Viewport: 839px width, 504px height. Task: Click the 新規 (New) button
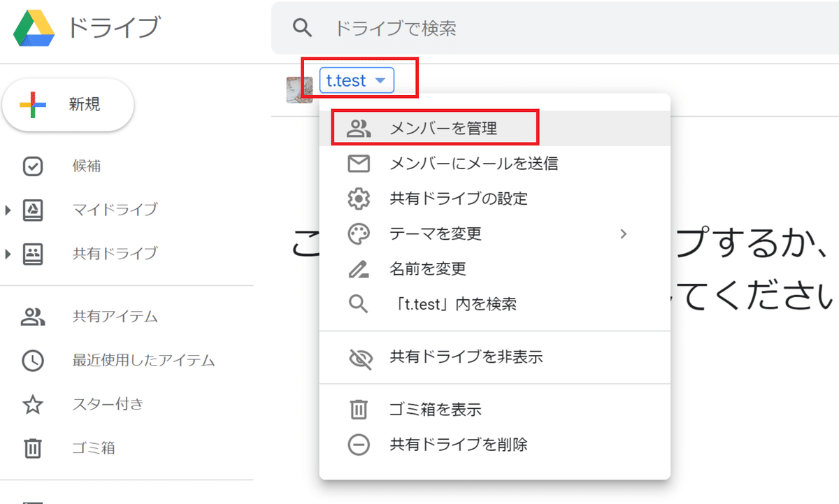[68, 104]
